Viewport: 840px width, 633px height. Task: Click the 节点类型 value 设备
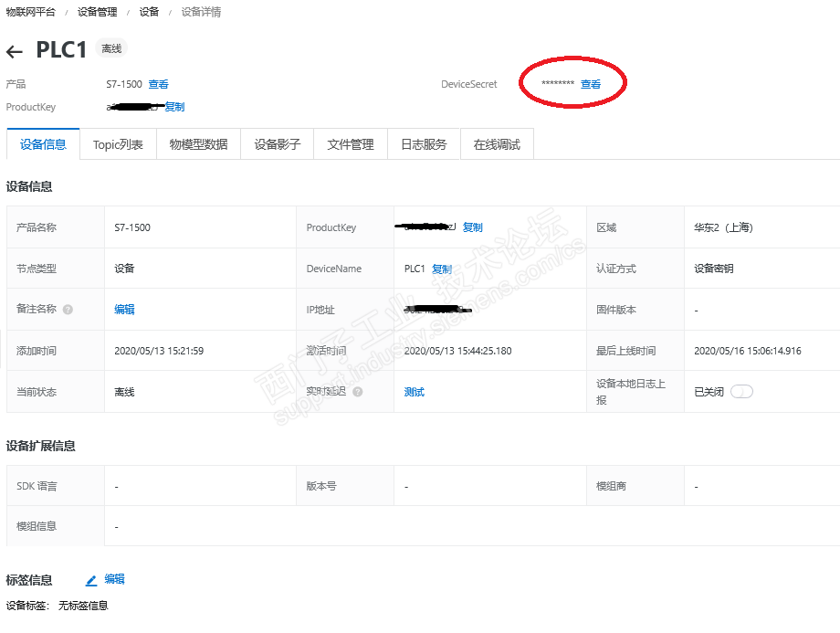click(x=124, y=269)
